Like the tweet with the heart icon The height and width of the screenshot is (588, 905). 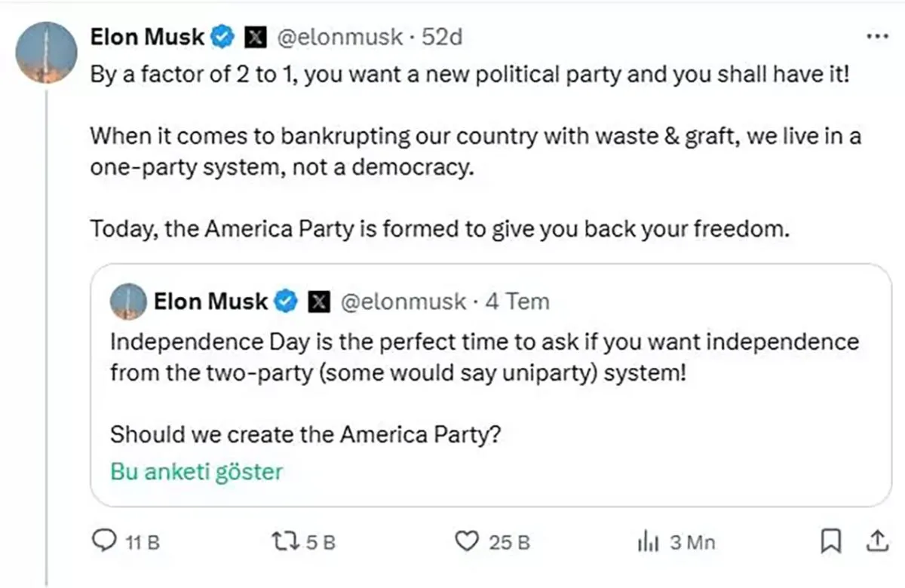tap(468, 541)
